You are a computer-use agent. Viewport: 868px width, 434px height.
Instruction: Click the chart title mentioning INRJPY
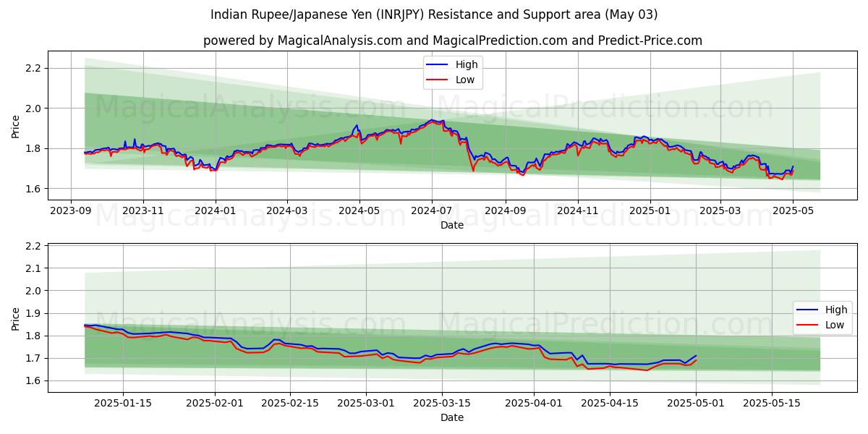434,14
